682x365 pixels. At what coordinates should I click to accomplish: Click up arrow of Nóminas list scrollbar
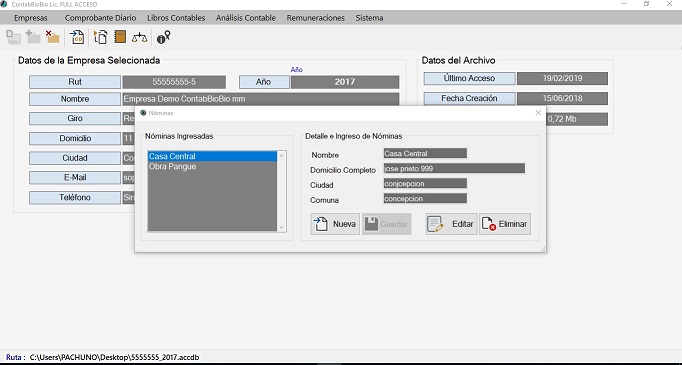[281, 155]
